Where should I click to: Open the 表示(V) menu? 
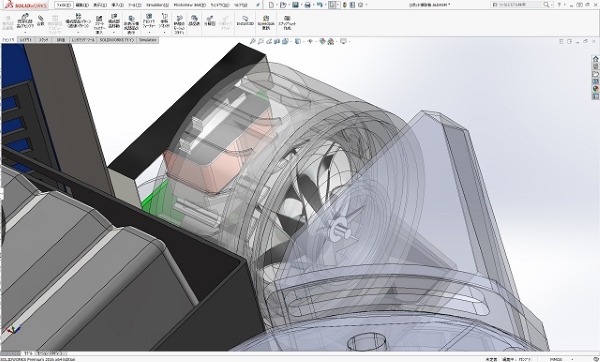pos(100,5)
